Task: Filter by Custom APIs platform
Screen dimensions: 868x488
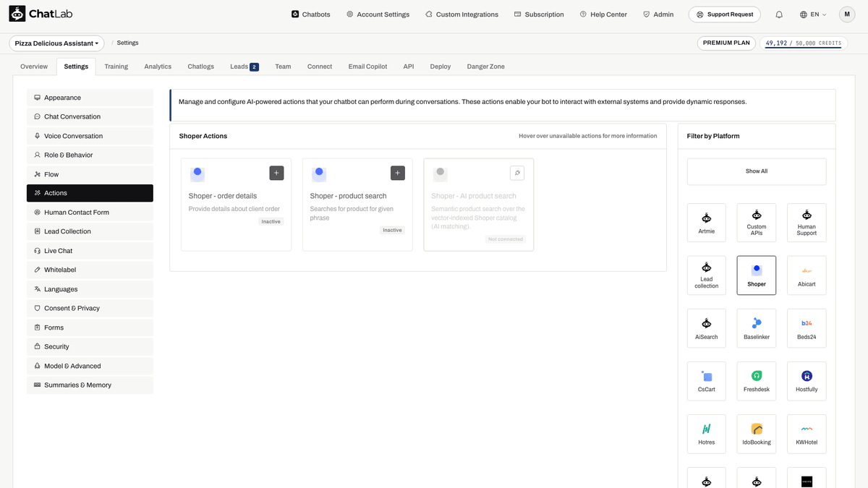Action: point(757,223)
